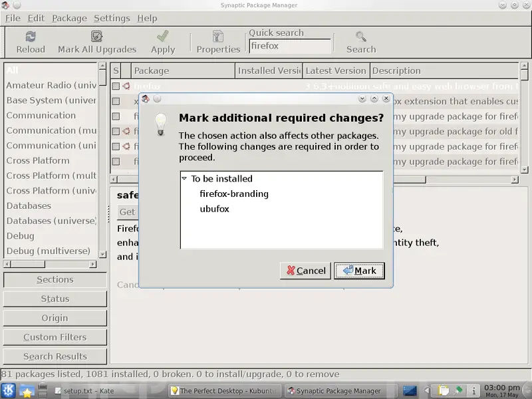This screenshot has width=532, height=399.
Task: Click into the Quick search field
Action: [x=290, y=46]
